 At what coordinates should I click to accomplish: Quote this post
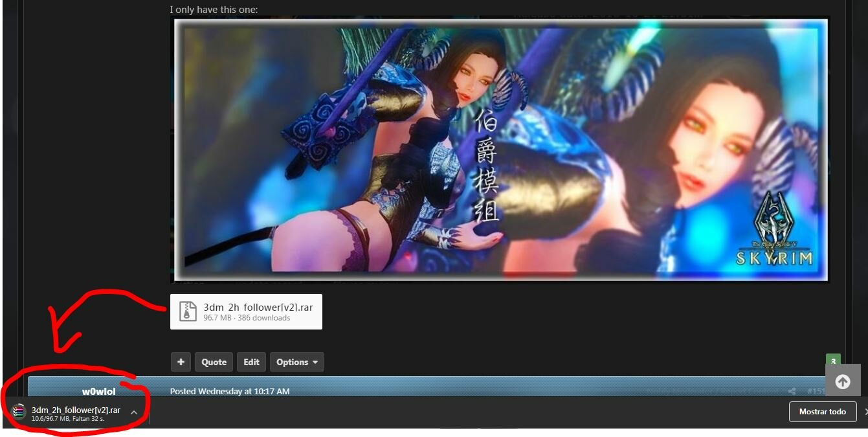point(214,362)
